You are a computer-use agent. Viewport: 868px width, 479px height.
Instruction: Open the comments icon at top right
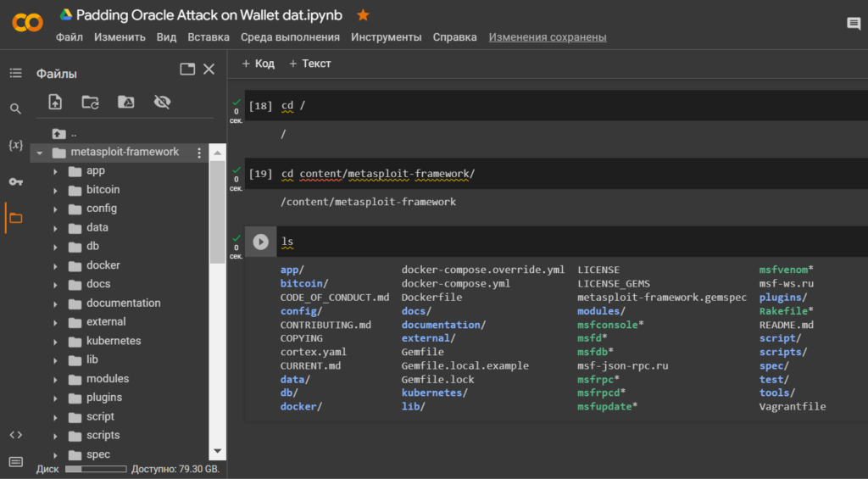[x=854, y=23]
